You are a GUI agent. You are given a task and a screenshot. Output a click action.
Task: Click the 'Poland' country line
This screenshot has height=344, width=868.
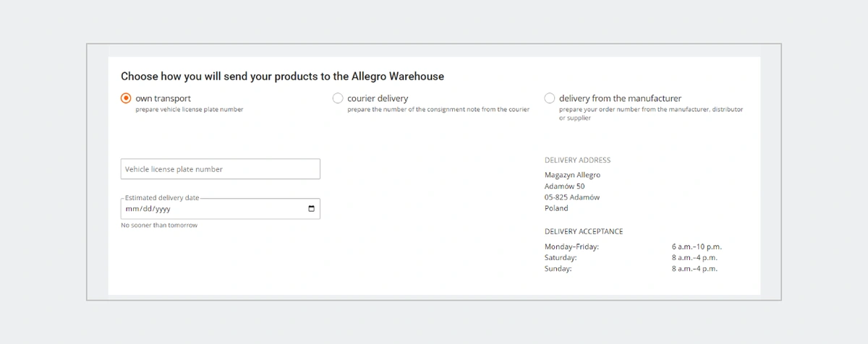point(556,208)
